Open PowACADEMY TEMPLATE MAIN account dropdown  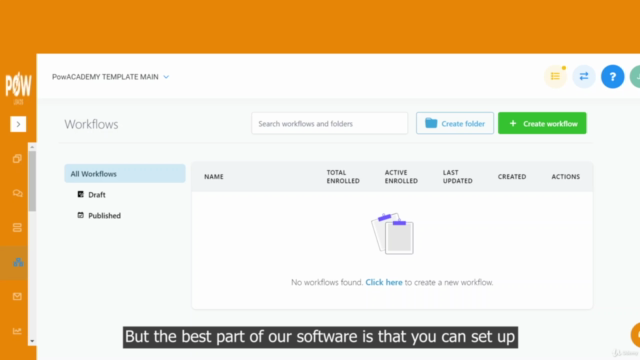click(111, 77)
